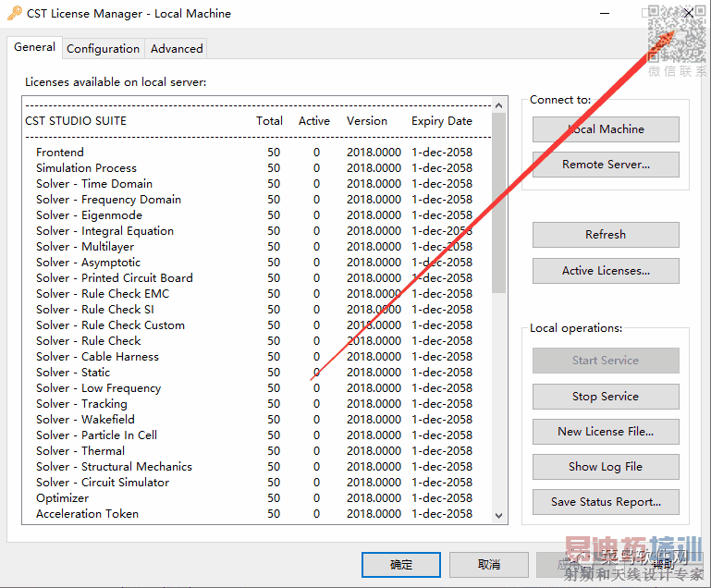Click the Version column header
The height and width of the screenshot is (588, 711).
367,121
